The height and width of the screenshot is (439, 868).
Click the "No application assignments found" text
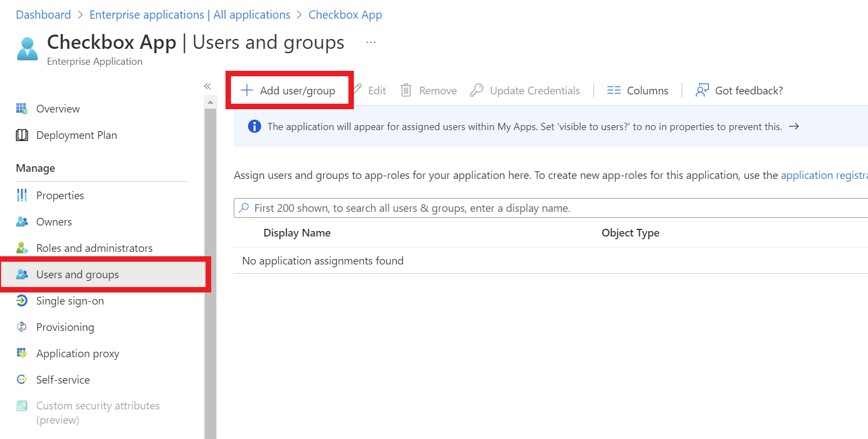click(x=323, y=261)
